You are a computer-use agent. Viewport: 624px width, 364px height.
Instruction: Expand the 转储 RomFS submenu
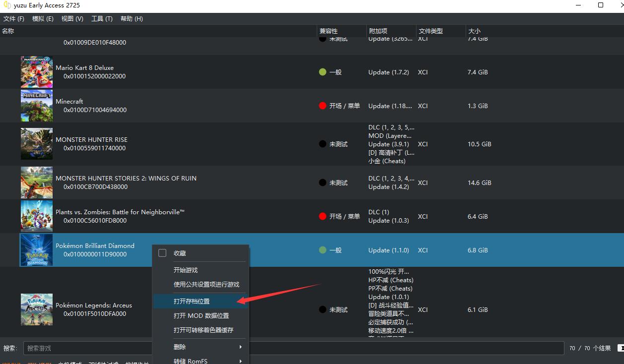pos(200,361)
